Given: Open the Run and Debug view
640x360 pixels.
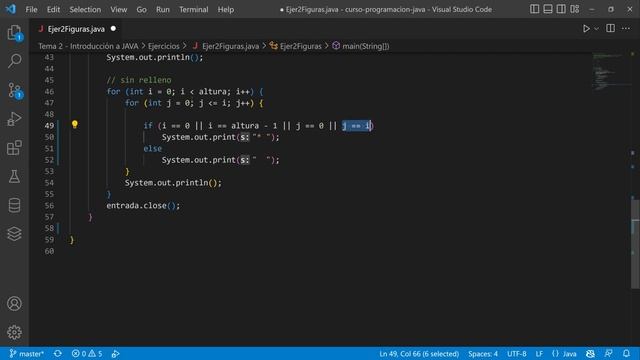Looking at the screenshot, I should (x=14, y=119).
